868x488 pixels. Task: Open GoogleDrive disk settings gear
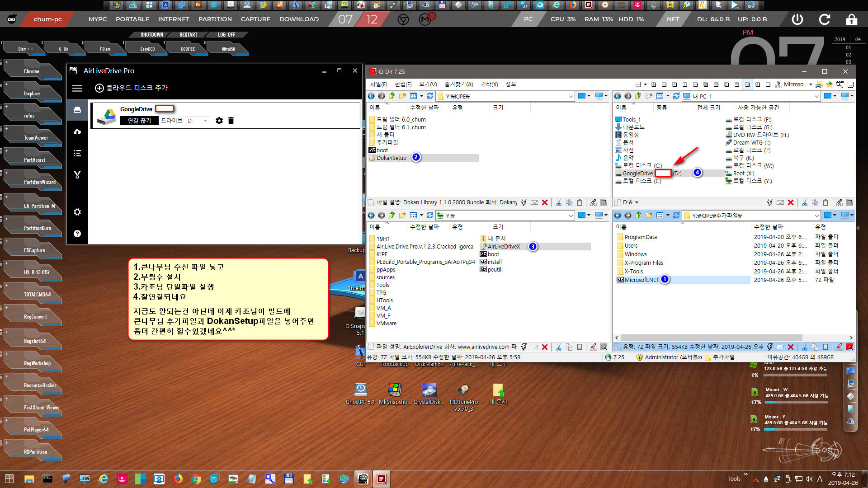point(219,121)
